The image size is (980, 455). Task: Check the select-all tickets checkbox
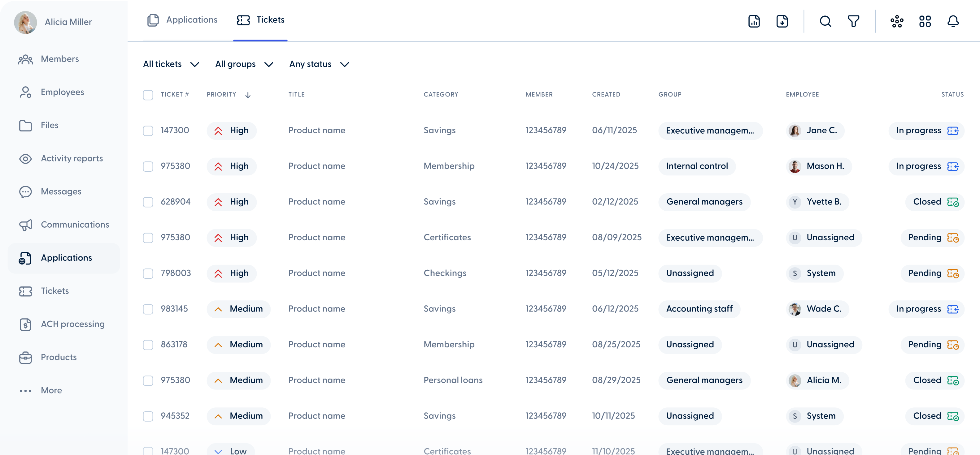(148, 95)
